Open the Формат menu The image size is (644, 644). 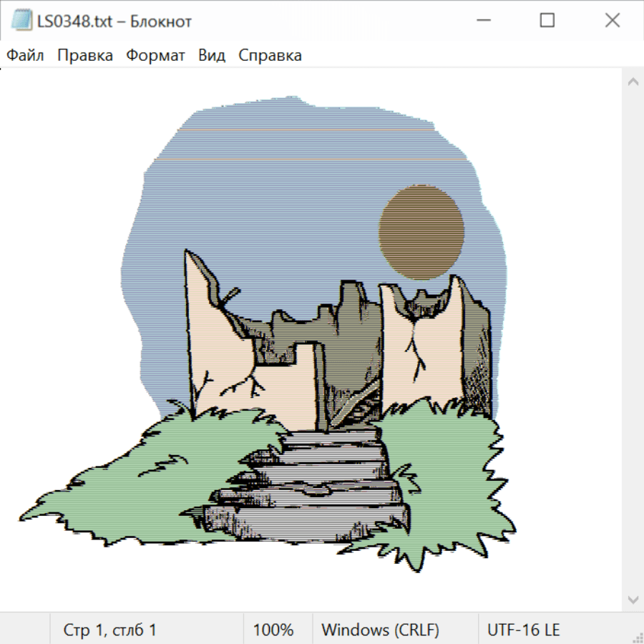pos(155,55)
